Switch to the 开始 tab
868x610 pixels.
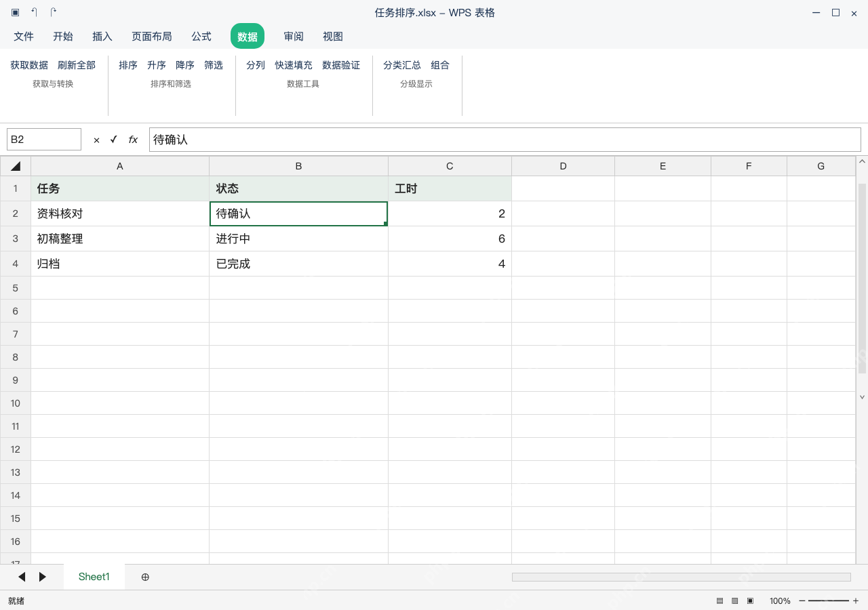point(63,37)
